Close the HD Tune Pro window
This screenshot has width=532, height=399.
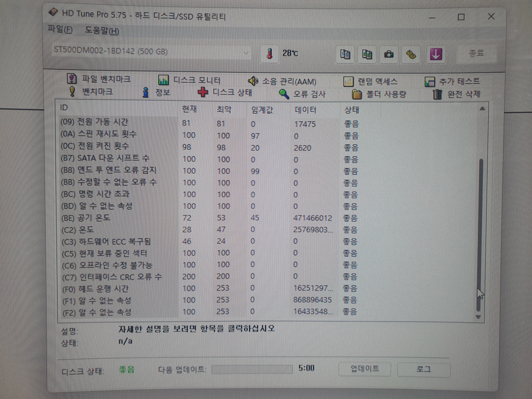pyautogui.click(x=491, y=16)
